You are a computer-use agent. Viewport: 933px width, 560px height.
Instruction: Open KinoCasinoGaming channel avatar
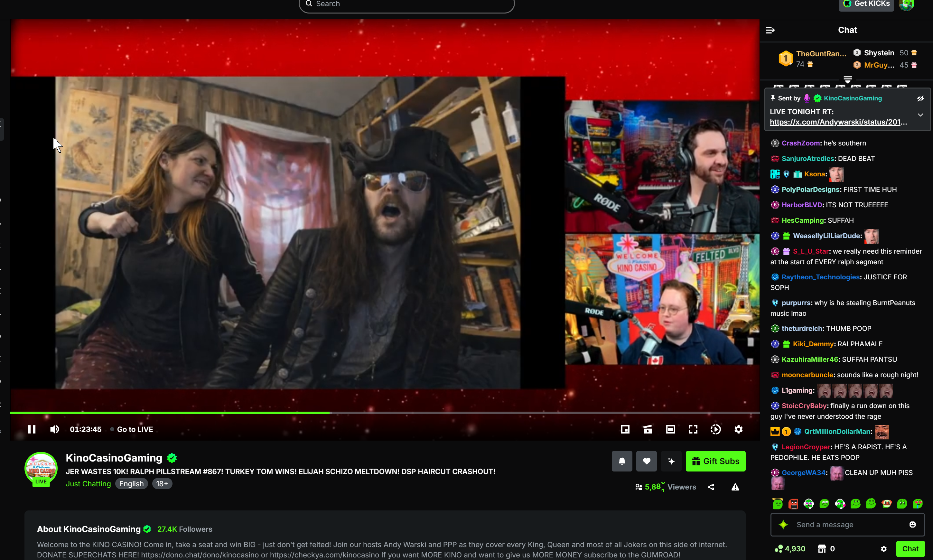point(41,468)
